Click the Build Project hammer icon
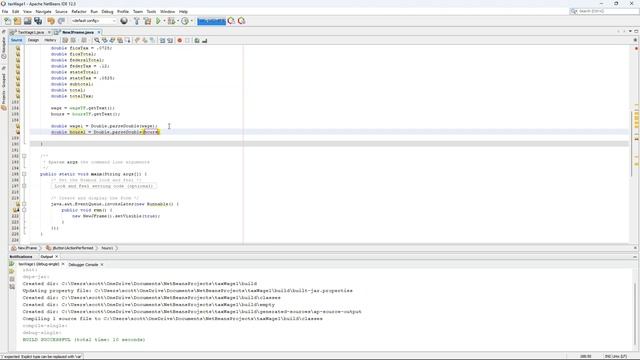This screenshot has height=360, width=640. (x=136, y=21)
